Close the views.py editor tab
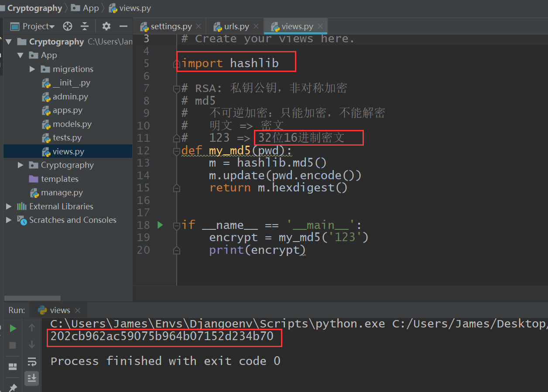Image resolution: width=548 pixels, height=392 pixels. (320, 27)
